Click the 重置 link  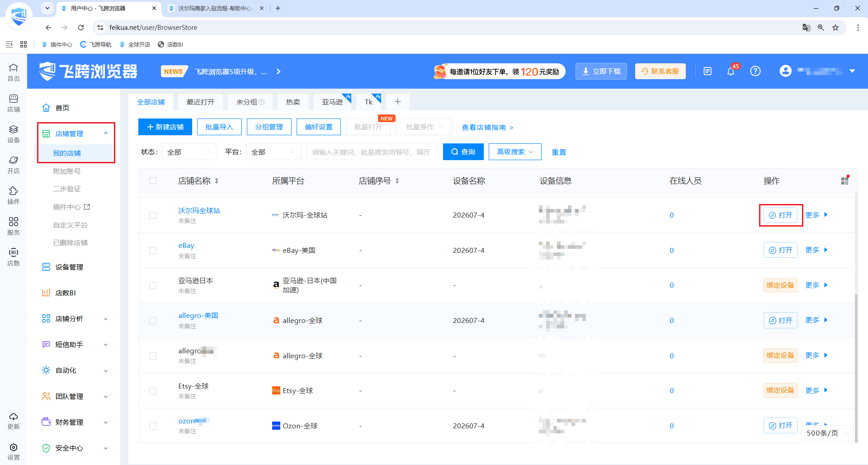[x=559, y=152]
